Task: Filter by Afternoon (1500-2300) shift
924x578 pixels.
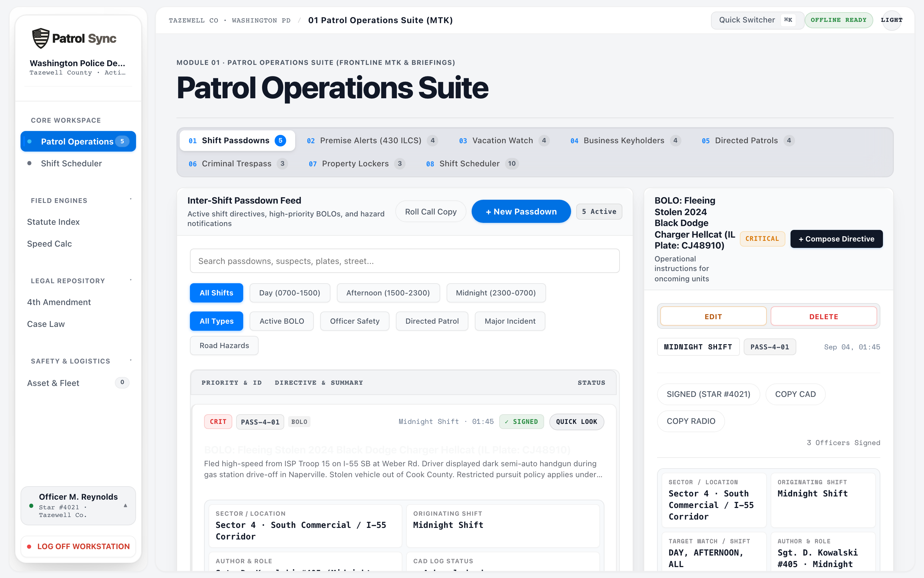Action: tap(388, 293)
